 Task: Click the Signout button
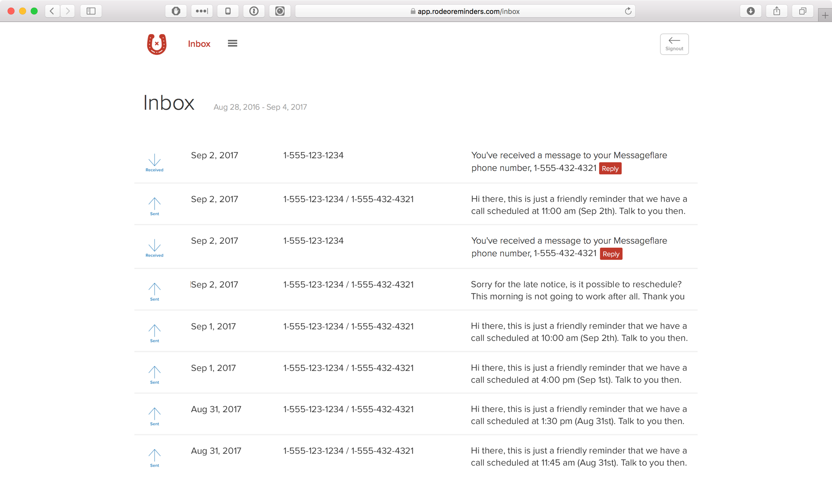tap(674, 44)
